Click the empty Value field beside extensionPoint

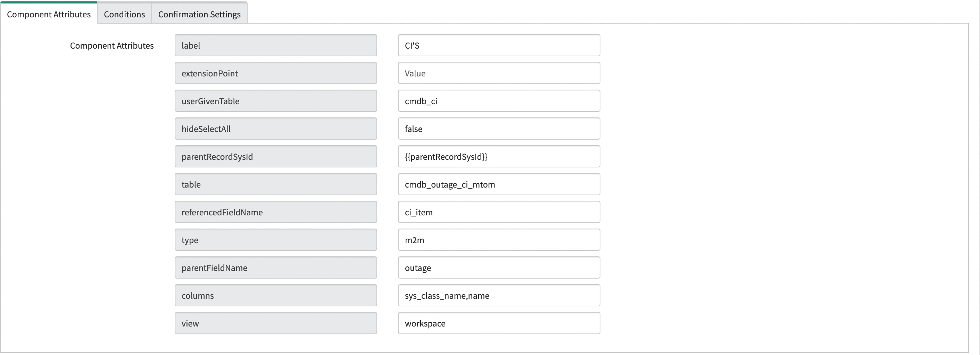click(499, 73)
